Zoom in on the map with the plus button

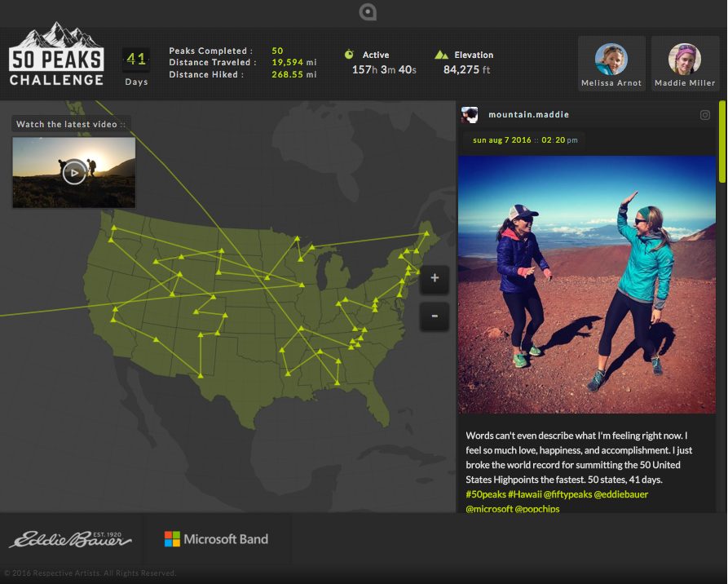click(435, 279)
